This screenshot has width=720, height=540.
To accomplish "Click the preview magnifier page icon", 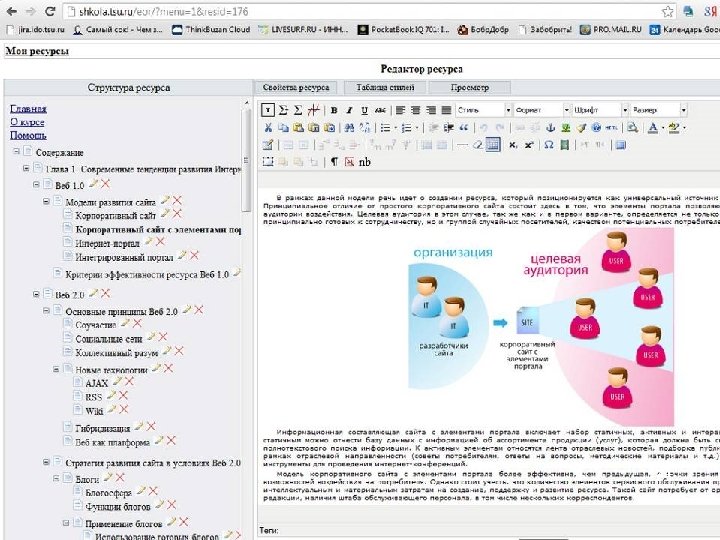I will pyautogui.click(x=632, y=128).
